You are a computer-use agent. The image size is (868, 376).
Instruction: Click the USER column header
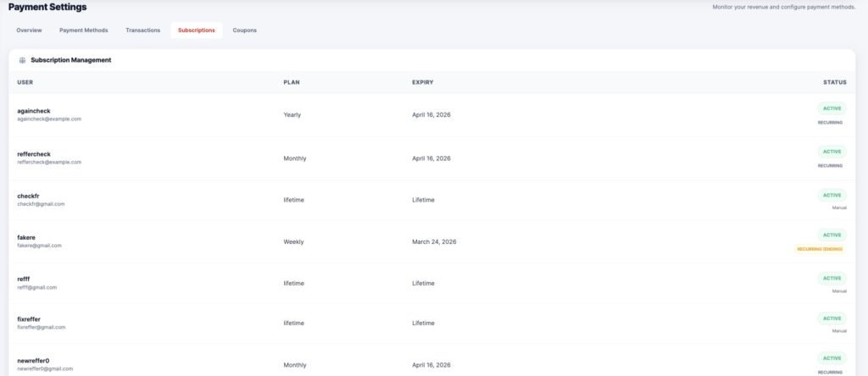(25, 82)
